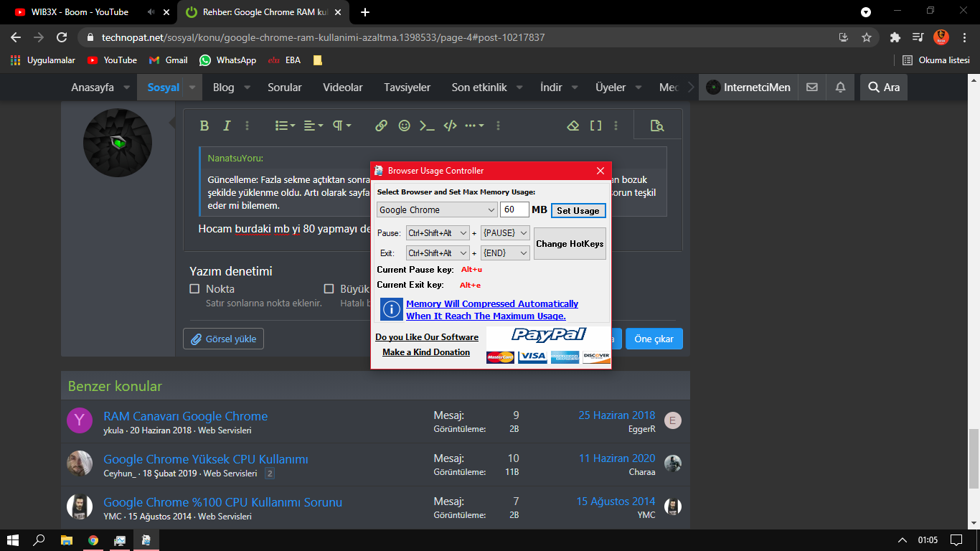Open the {END} key dropdown
This screenshot has height=551, width=980.
click(x=505, y=253)
